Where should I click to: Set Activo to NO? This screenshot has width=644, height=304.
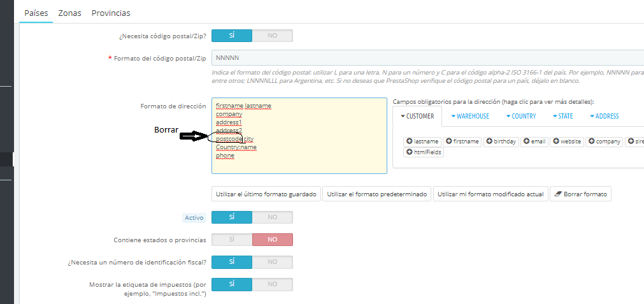click(x=272, y=217)
